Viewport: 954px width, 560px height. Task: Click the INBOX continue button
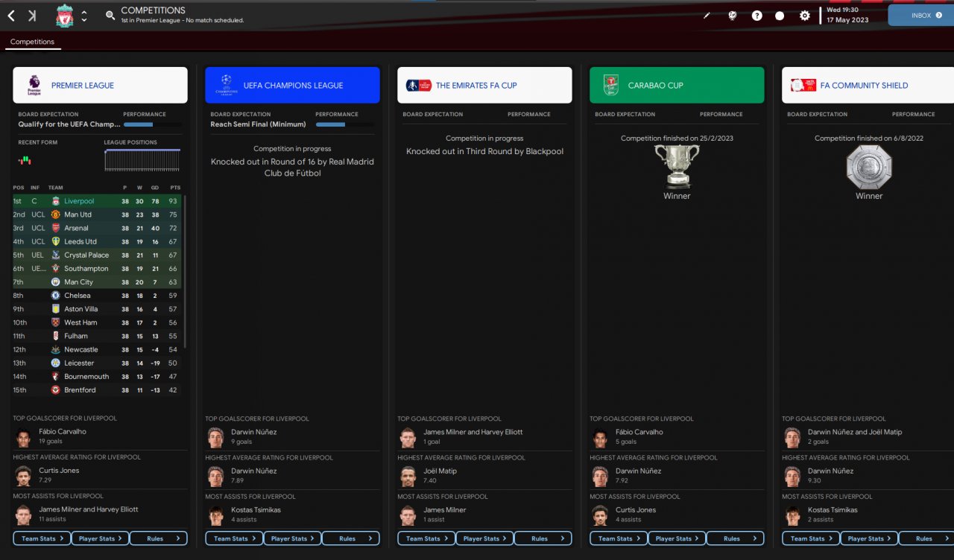921,15
